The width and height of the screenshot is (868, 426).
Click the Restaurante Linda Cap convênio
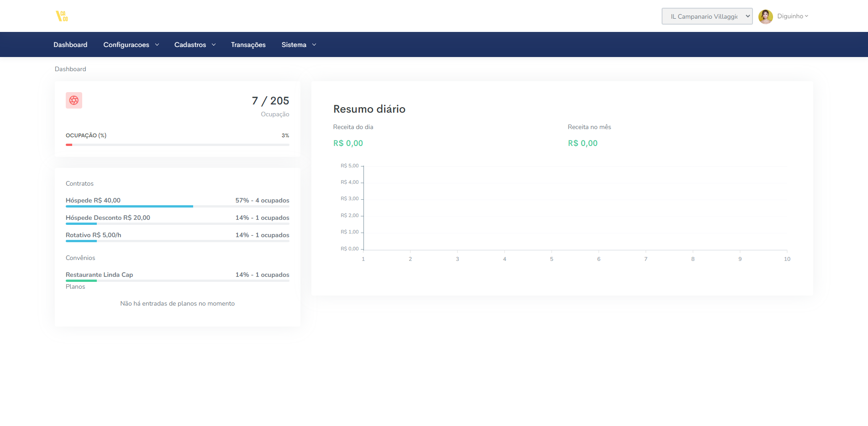click(99, 275)
